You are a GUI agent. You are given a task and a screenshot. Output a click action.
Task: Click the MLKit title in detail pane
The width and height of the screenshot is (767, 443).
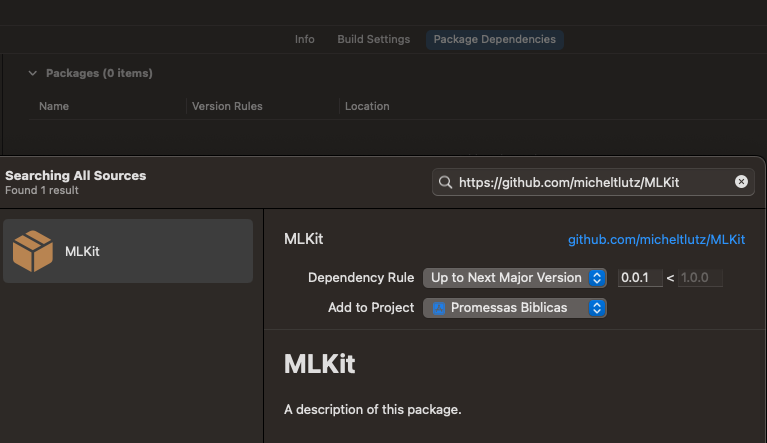coord(303,239)
